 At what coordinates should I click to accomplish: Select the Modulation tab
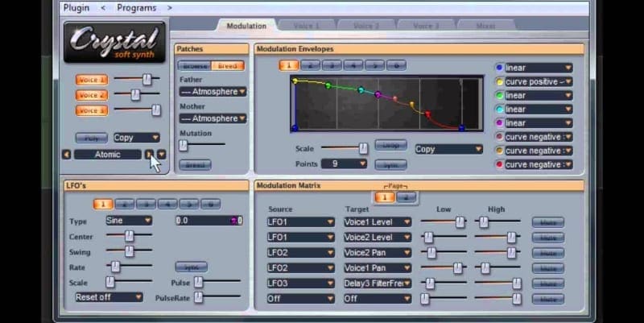[x=246, y=26]
